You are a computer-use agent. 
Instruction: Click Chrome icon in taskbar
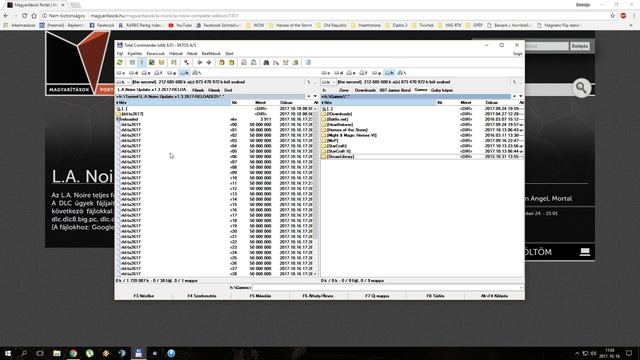73,353
